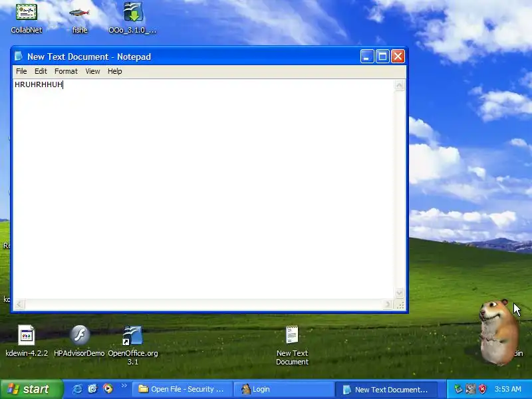Click the Outlook Express Quick Launch icon

tap(92, 389)
